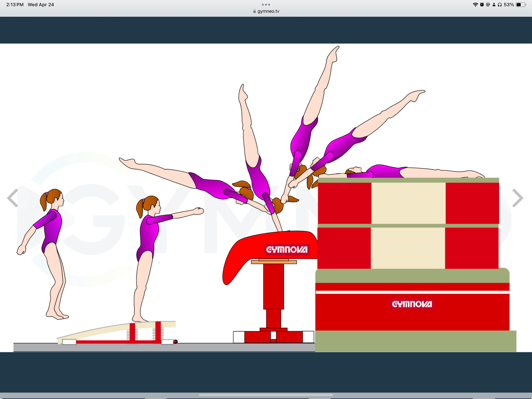The height and width of the screenshot is (399, 532).
Task: Advance to next slide with right chevron
Action: click(x=518, y=198)
